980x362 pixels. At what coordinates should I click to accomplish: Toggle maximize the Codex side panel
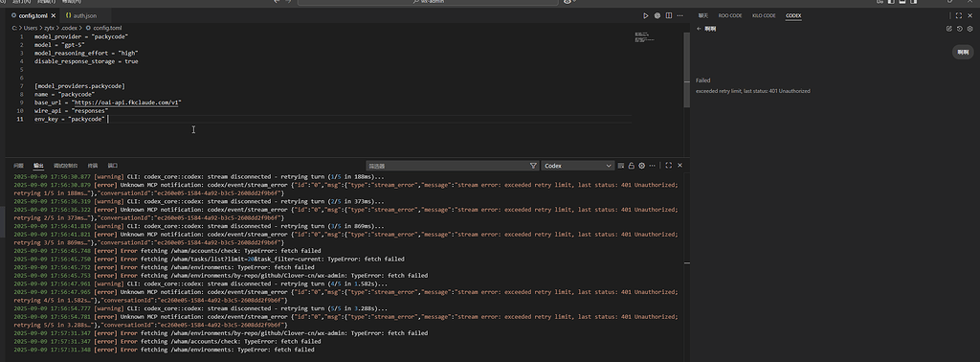(x=959, y=15)
